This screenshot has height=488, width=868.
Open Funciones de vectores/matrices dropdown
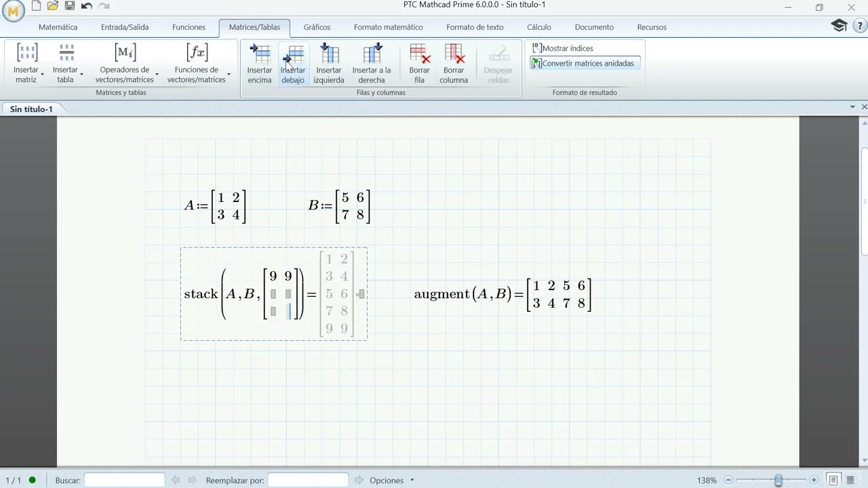click(229, 74)
